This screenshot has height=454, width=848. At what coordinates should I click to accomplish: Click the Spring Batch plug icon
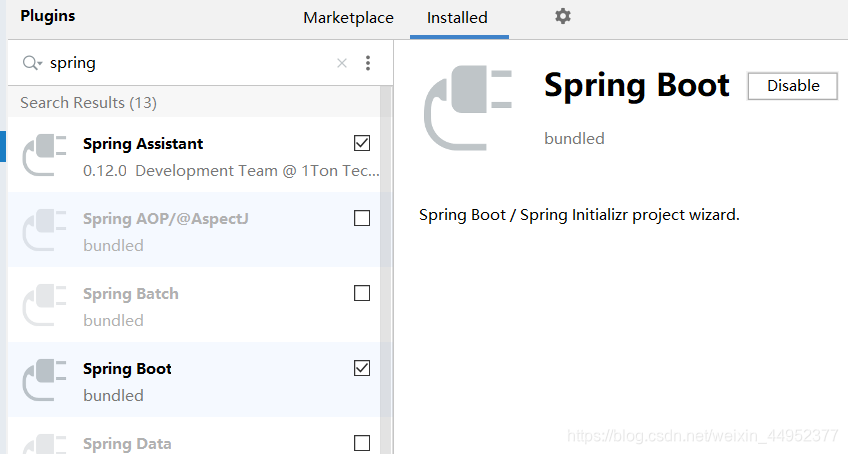pyautogui.click(x=44, y=305)
